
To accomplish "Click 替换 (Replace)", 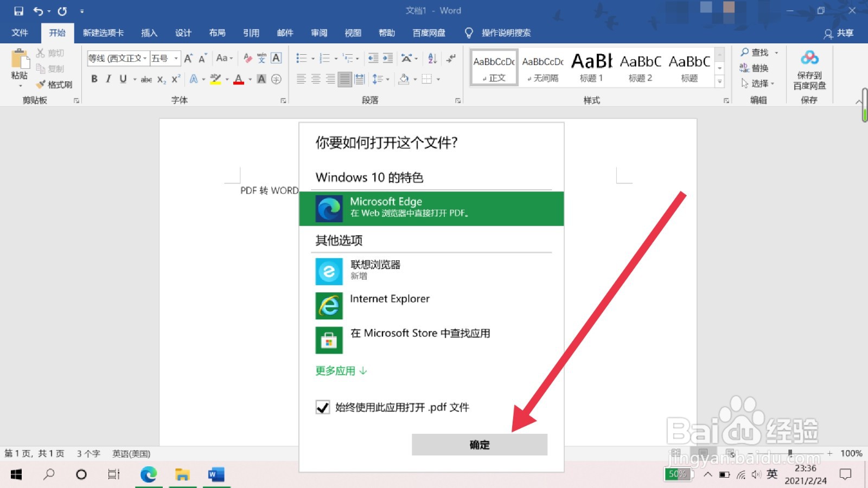I will point(754,68).
